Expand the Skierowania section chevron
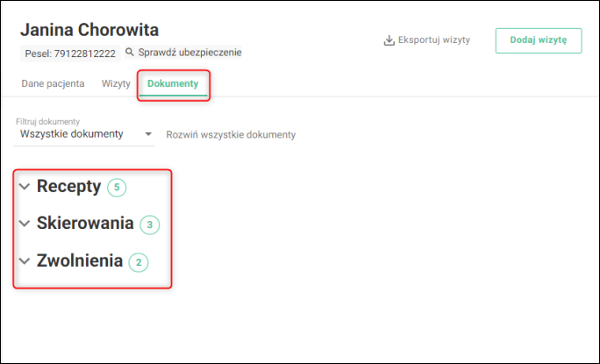This screenshot has width=600, height=364. (x=25, y=224)
